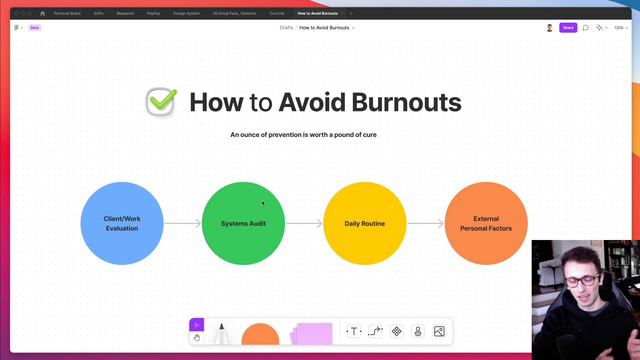Close the How to Avoid Burnouts tab
The height and width of the screenshot is (360, 640).
pos(342,13)
